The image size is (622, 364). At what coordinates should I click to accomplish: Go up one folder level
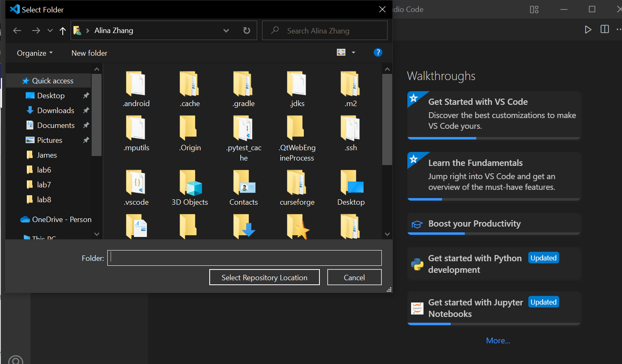point(63,31)
